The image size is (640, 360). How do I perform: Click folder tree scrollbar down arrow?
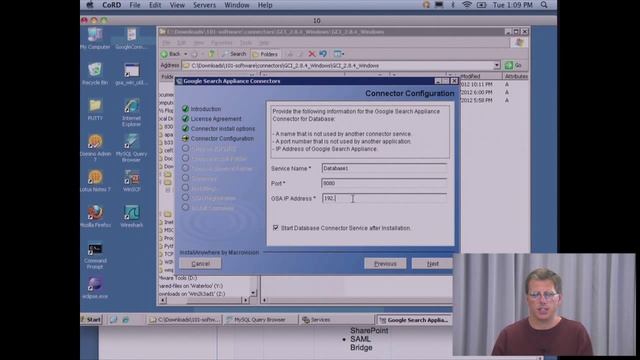253,292
